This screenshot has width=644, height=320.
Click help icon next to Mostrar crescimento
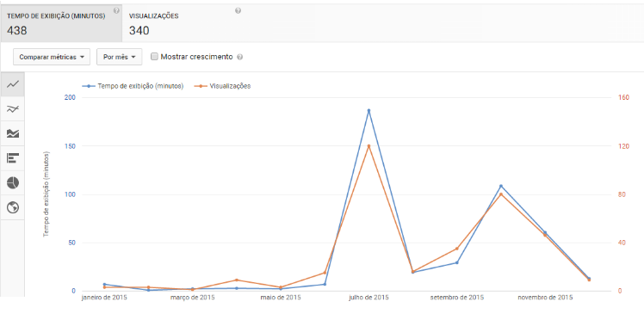click(240, 58)
